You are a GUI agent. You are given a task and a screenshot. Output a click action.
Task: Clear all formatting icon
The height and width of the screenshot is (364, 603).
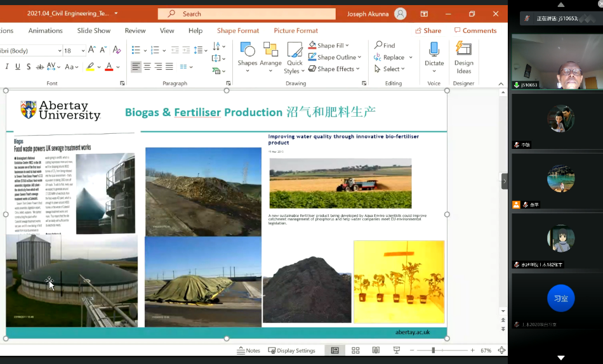pos(116,50)
